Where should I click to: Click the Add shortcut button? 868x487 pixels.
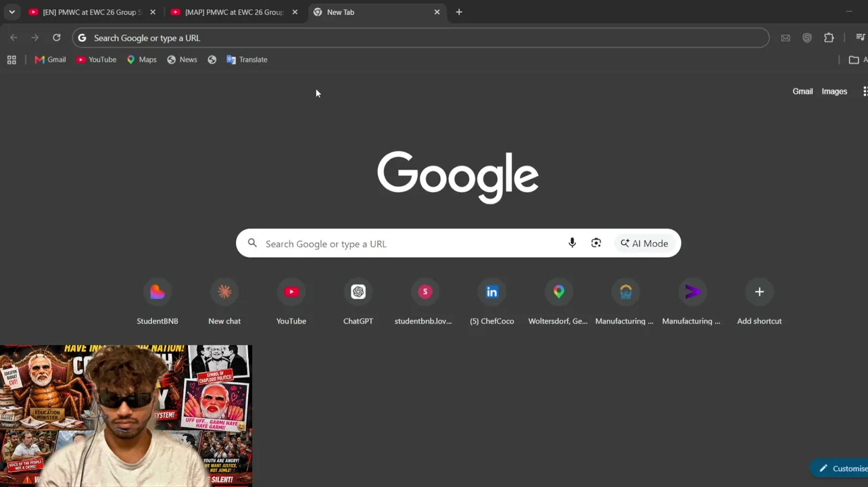[x=759, y=302]
